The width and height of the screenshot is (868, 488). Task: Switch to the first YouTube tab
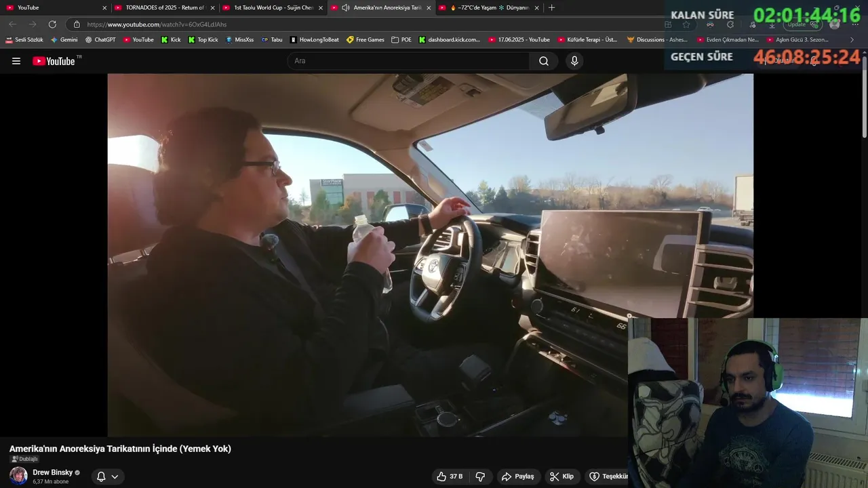54,7
